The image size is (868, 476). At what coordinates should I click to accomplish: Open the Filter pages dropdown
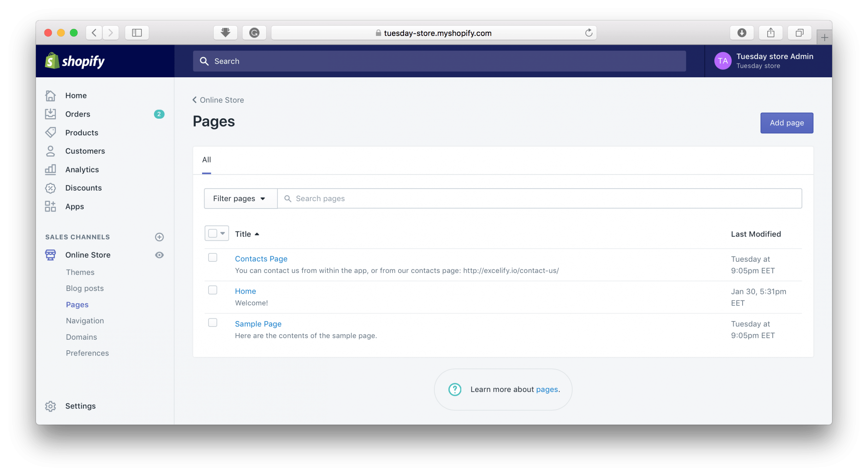(x=240, y=198)
